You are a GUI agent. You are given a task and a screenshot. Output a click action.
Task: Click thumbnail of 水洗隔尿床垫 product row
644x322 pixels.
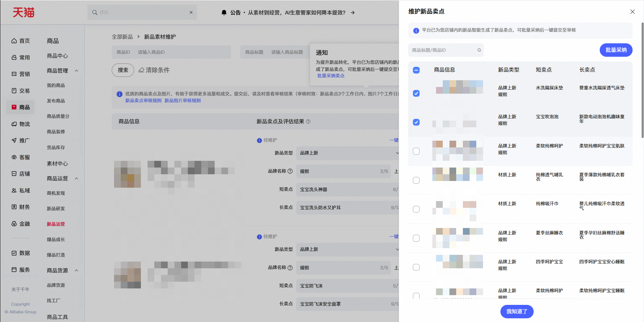pyautogui.click(x=459, y=87)
